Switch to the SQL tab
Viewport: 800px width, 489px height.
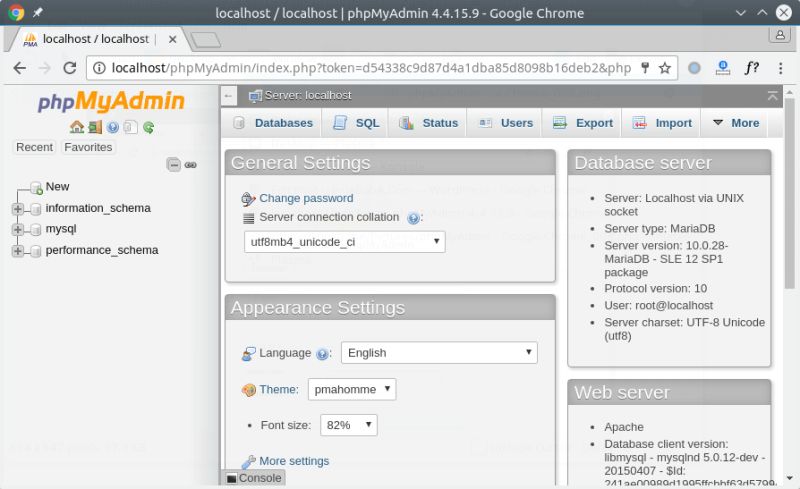point(356,123)
